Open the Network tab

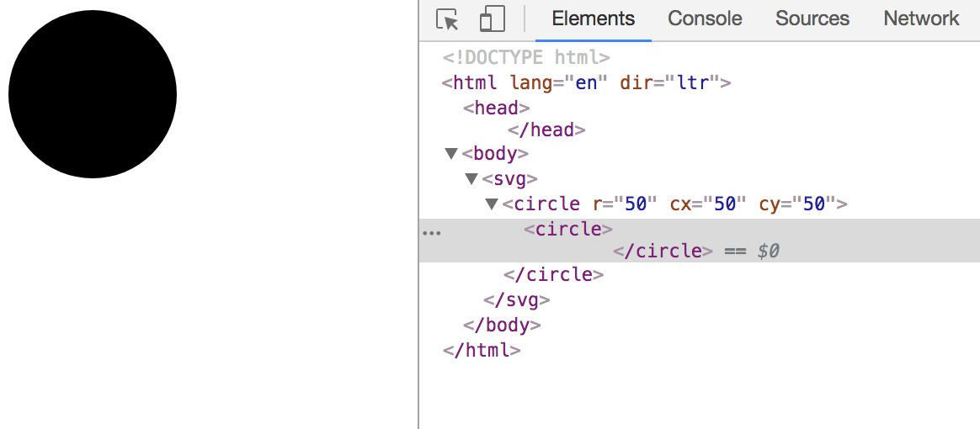[x=921, y=19]
